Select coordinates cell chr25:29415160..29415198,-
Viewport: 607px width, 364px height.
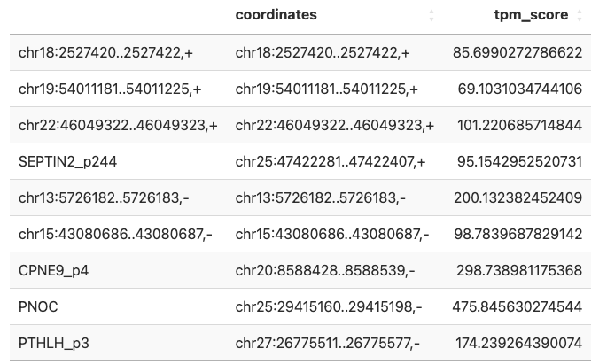329,306
